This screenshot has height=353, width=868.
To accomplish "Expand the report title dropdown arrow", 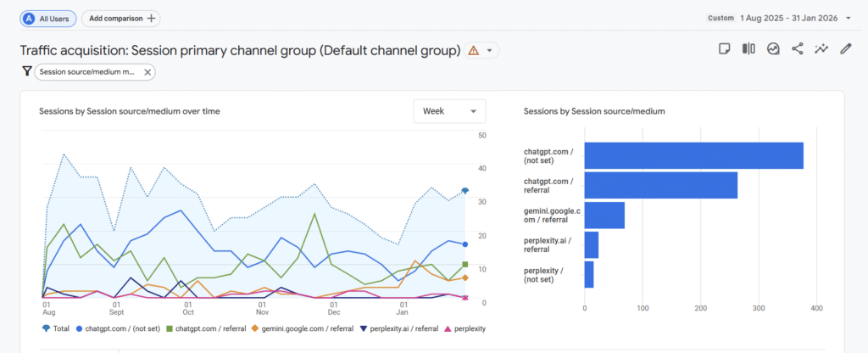I will pos(489,50).
